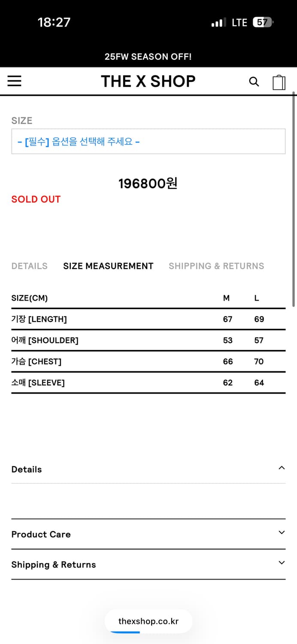Open the SHIPPING & RETURNS tab
This screenshot has height=644, width=297.
pos(216,266)
